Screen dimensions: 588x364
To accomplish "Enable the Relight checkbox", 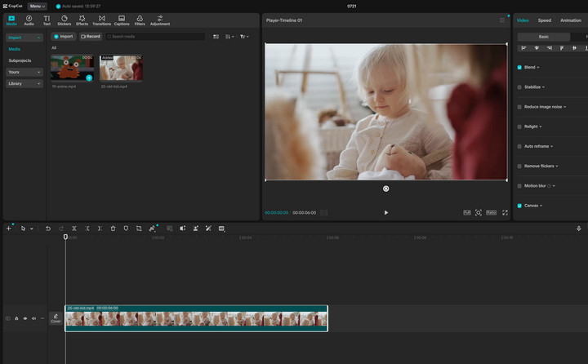I will 519,127.
